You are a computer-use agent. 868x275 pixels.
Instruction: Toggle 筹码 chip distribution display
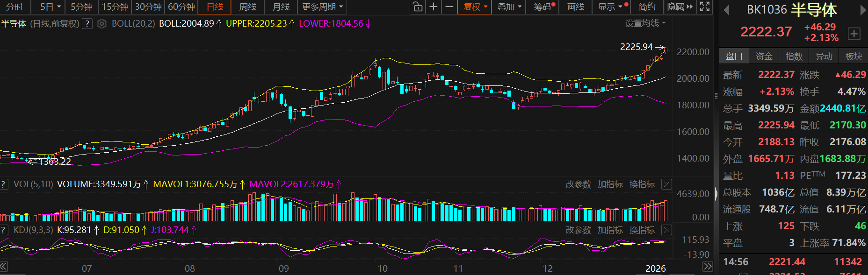pyautogui.click(x=543, y=7)
